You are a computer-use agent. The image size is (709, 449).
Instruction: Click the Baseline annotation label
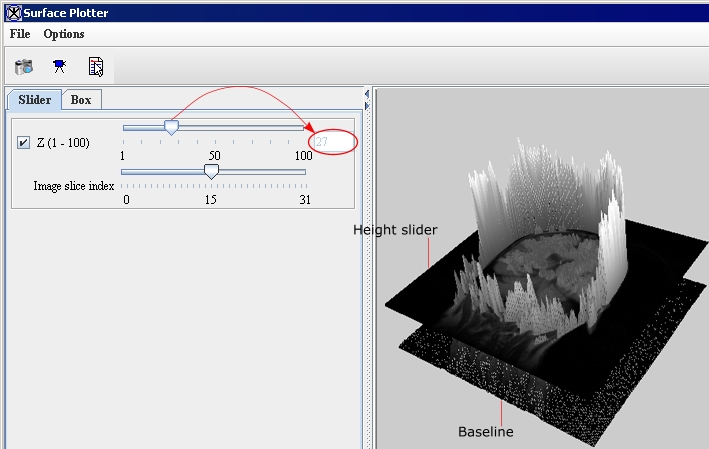(486, 432)
